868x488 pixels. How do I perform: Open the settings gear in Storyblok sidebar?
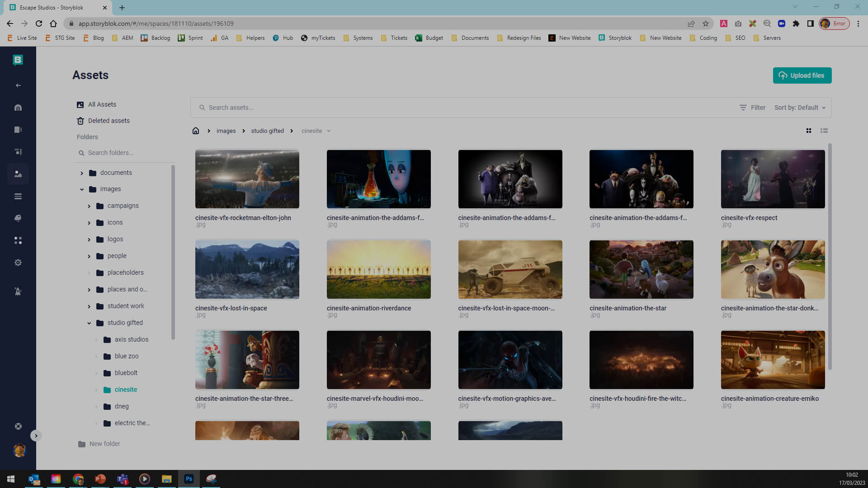[x=18, y=263]
